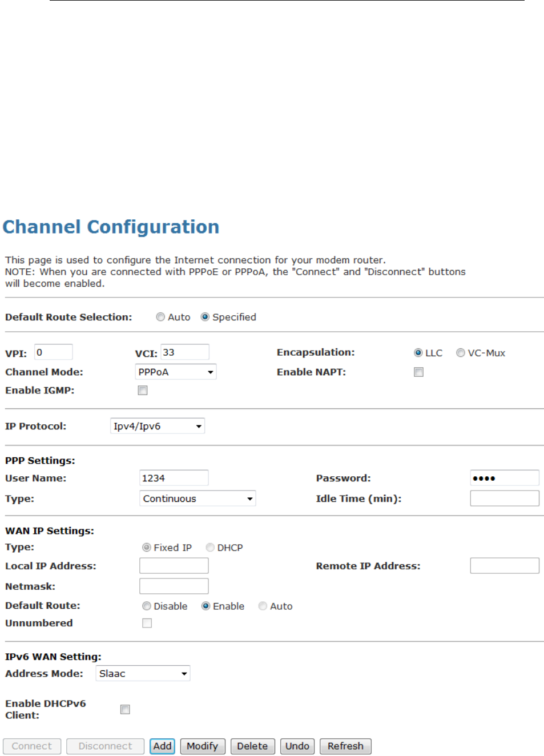Choose the Specified default route option
Viewport: 544px width, 756px height.
pos(205,317)
